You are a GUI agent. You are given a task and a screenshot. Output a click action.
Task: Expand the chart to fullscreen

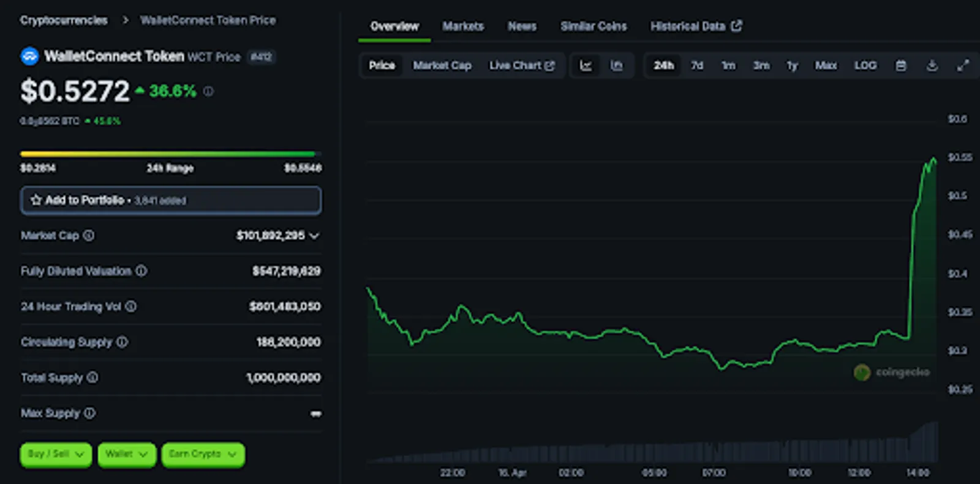click(x=963, y=65)
